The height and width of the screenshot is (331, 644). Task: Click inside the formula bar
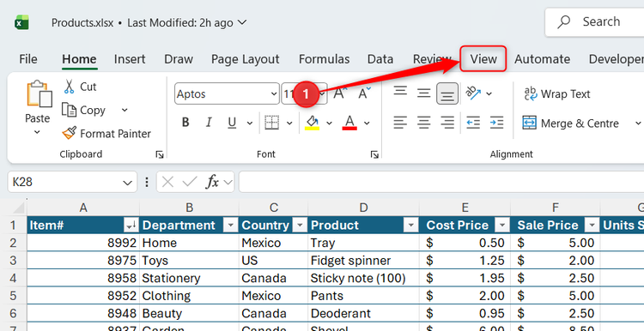click(x=441, y=182)
